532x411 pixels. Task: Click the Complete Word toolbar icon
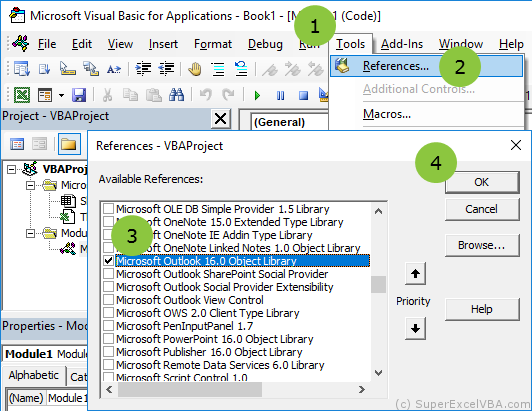click(114, 69)
